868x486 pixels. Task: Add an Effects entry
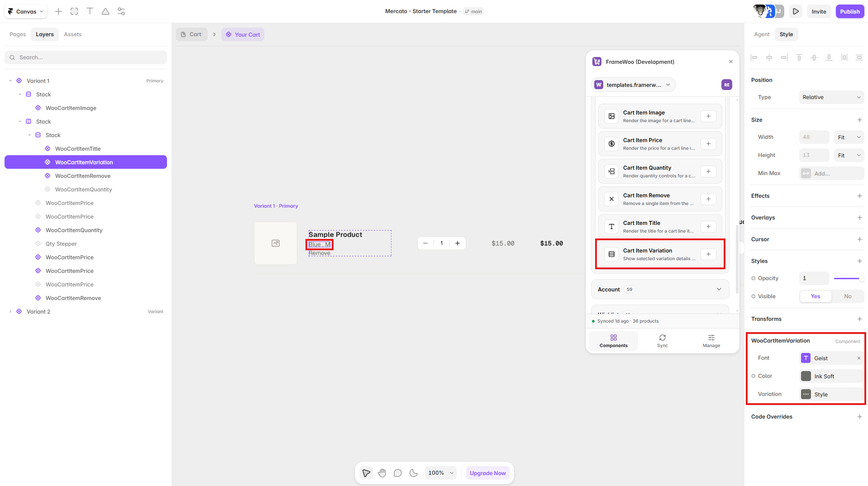[859, 196]
